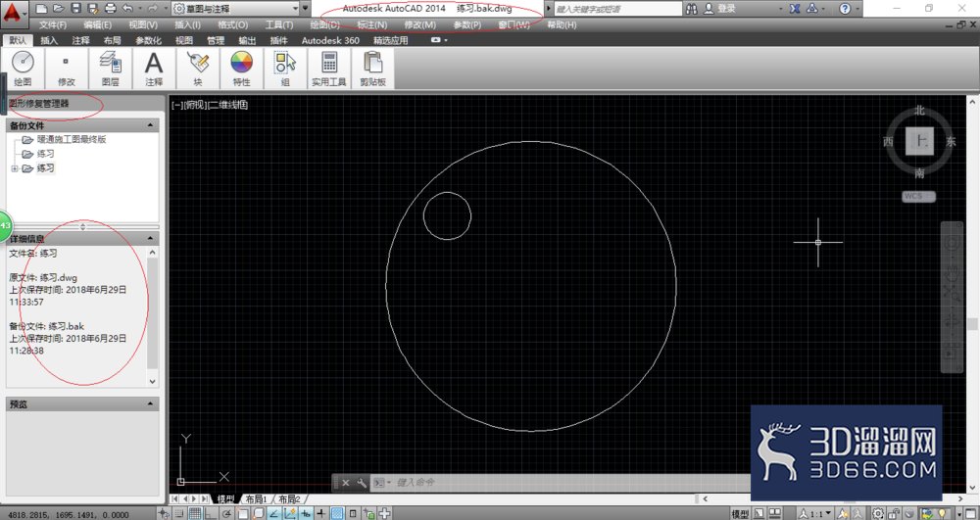Viewport: 980px width, 520px height.
Task: Click the 登录 sign-in button
Action: tap(720, 9)
